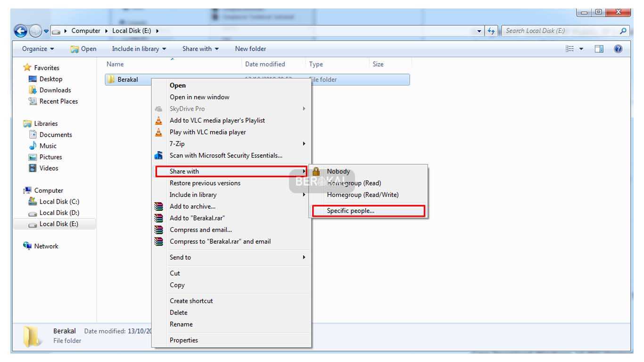This screenshot has width=644, height=362.
Task: Click the Videos film icon in sidebar
Action: pyautogui.click(x=33, y=168)
